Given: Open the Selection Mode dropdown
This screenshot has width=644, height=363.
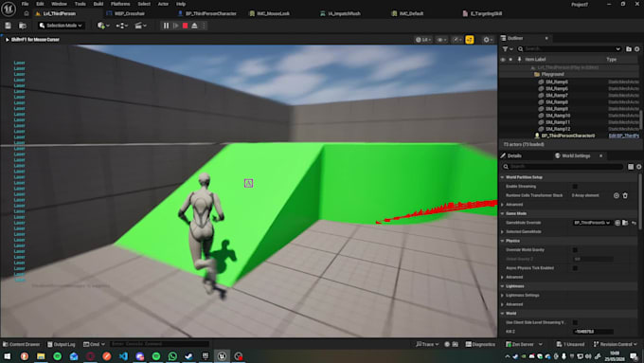Looking at the screenshot, I should point(61,26).
